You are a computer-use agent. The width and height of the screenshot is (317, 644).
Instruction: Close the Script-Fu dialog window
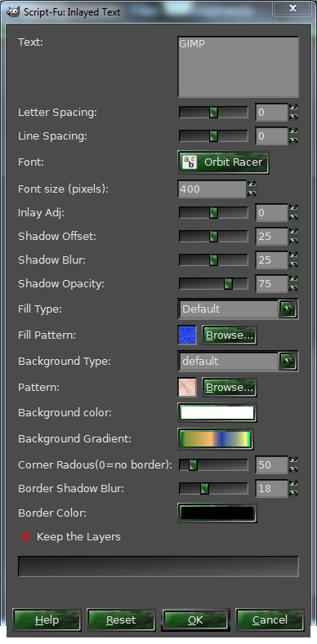pyautogui.click(x=292, y=8)
